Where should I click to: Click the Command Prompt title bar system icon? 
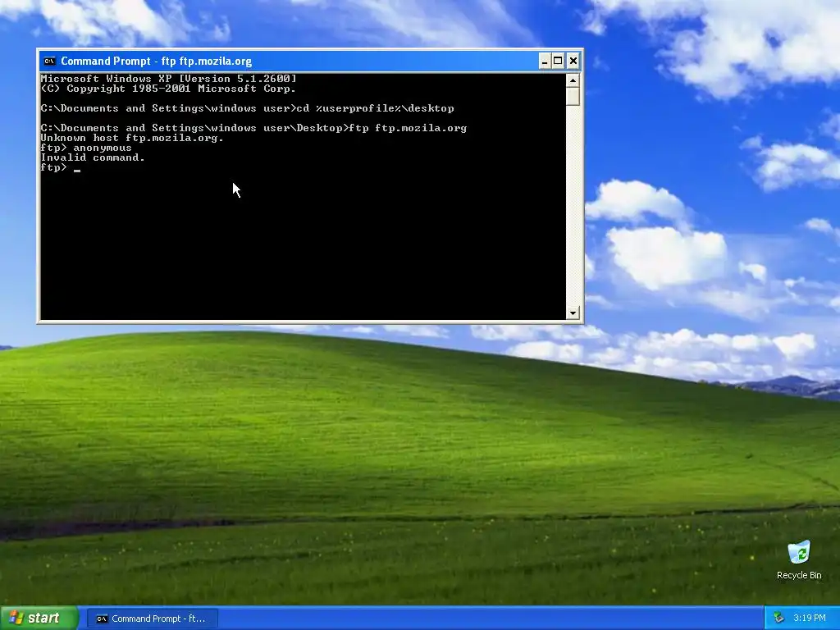(x=49, y=61)
